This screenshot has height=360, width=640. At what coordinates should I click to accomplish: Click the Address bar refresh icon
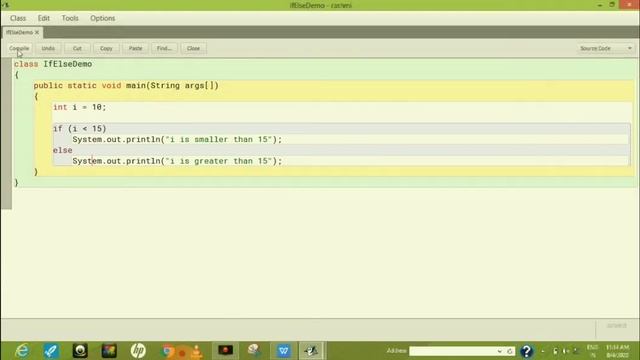510,351
